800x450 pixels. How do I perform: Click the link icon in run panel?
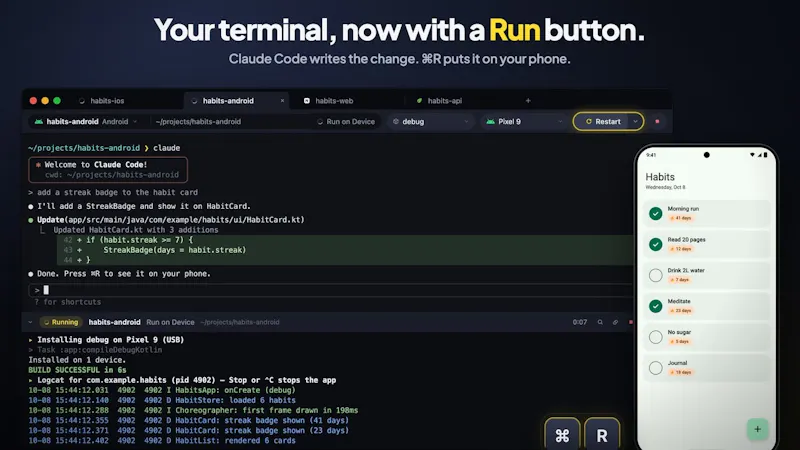[615, 322]
